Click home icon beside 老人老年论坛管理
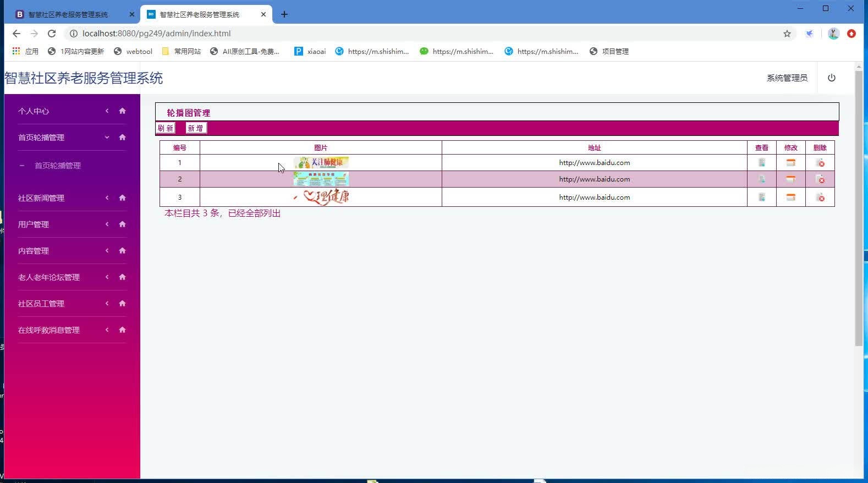This screenshot has width=868, height=483. point(123,277)
